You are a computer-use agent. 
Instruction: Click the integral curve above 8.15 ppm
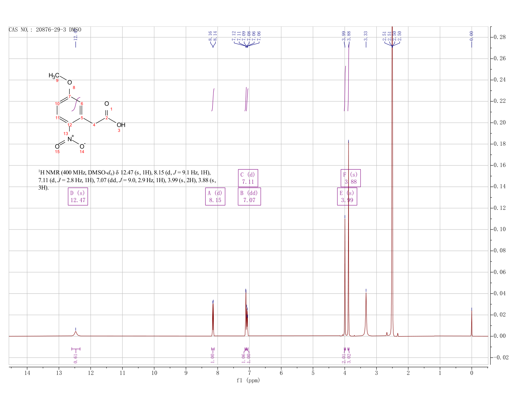coord(213,99)
